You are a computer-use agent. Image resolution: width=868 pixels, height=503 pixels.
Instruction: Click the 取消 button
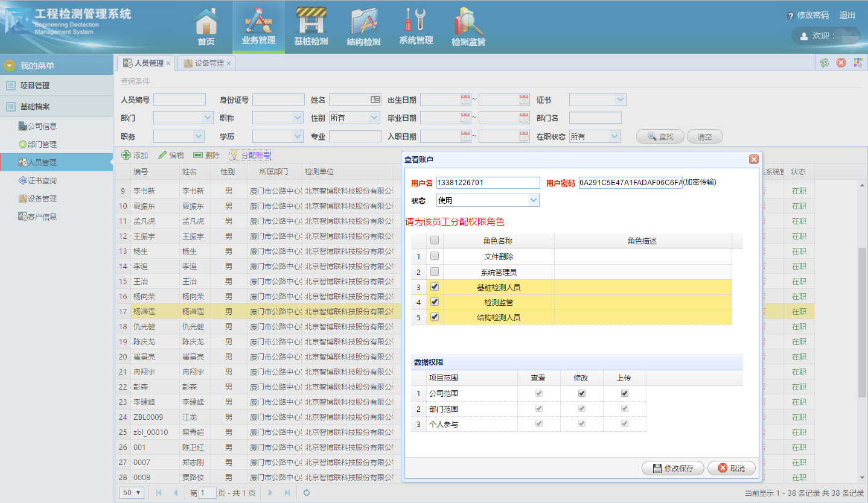click(730, 468)
